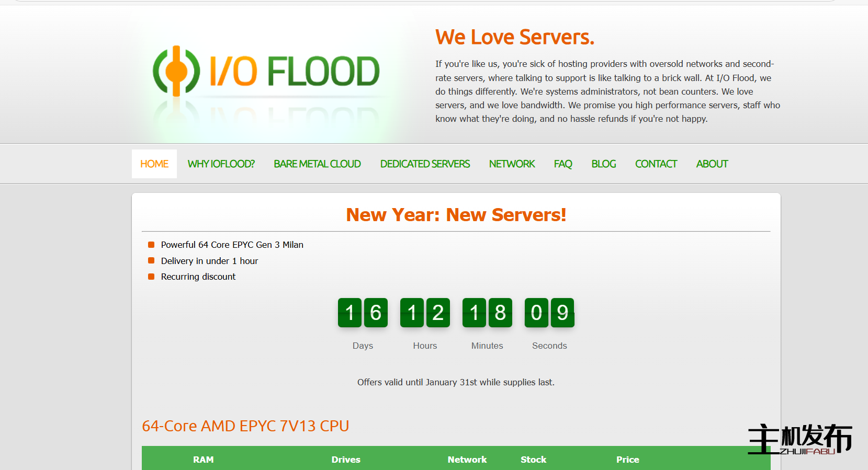
Task: Click the orange power symbol in logo
Action: (x=176, y=71)
